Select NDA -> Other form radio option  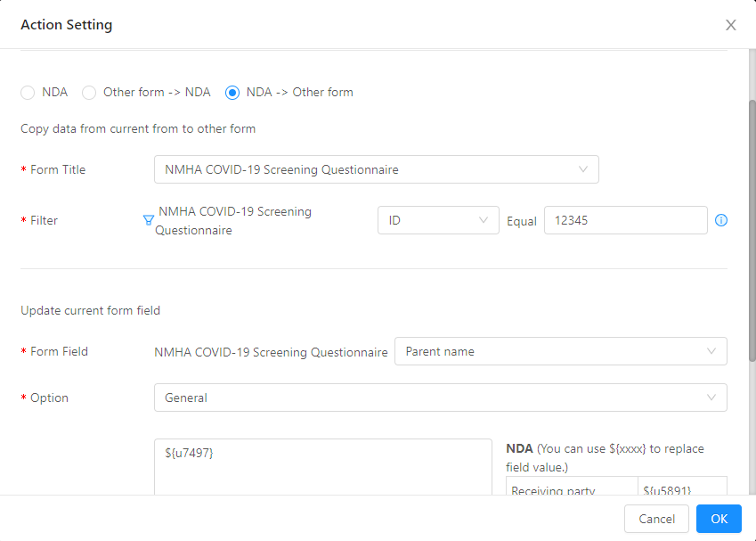232,92
